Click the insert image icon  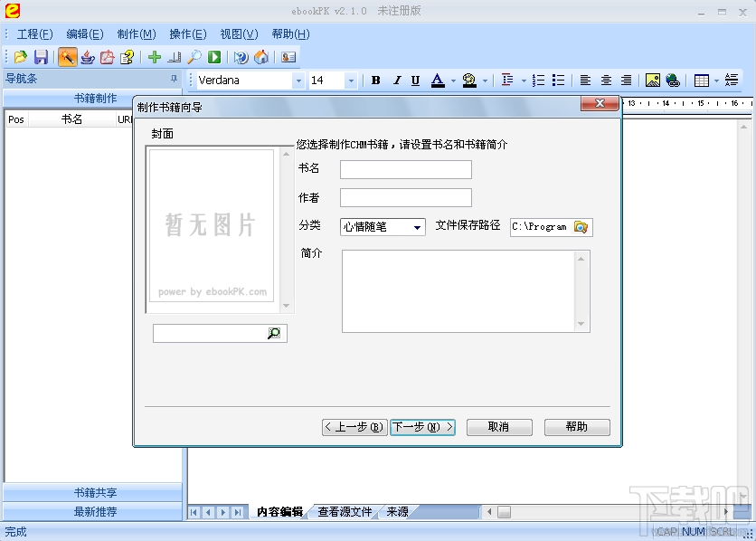coord(653,80)
